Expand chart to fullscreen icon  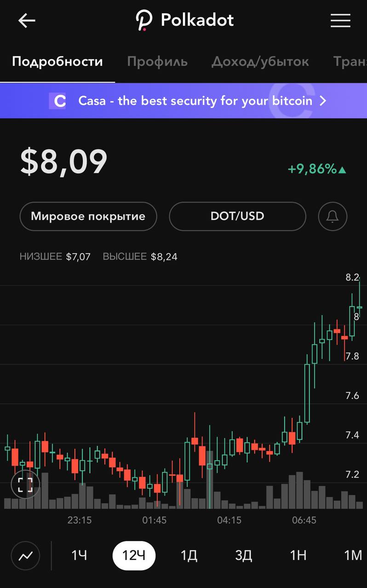tap(25, 484)
